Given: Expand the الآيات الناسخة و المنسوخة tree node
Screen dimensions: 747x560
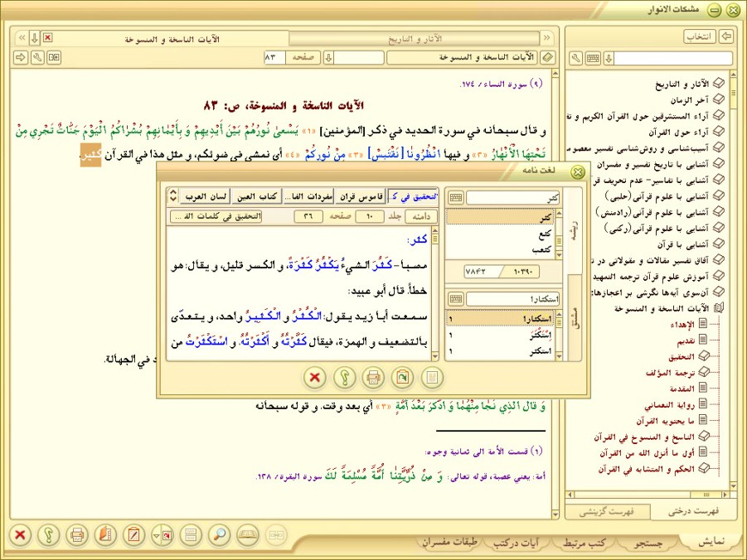Looking at the screenshot, I should pos(717,308).
